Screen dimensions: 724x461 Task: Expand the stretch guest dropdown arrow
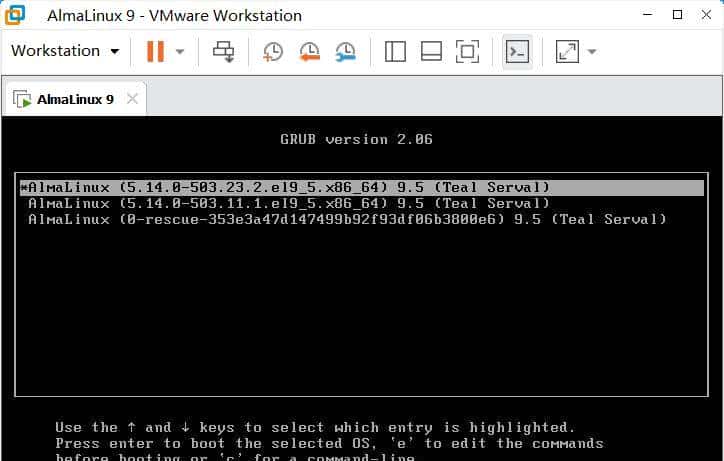592,51
